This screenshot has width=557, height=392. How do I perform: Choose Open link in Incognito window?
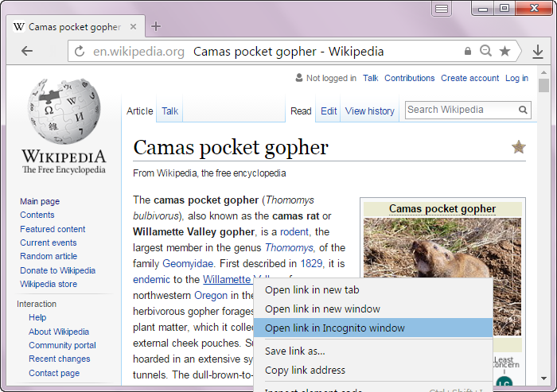373,328
